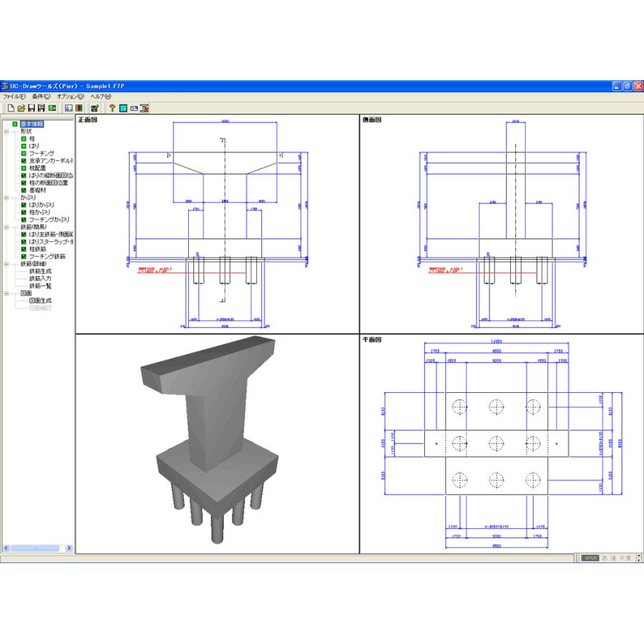Select 図面生成 in the tree
Image resolution: width=644 pixels, height=644 pixels.
tap(40, 301)
